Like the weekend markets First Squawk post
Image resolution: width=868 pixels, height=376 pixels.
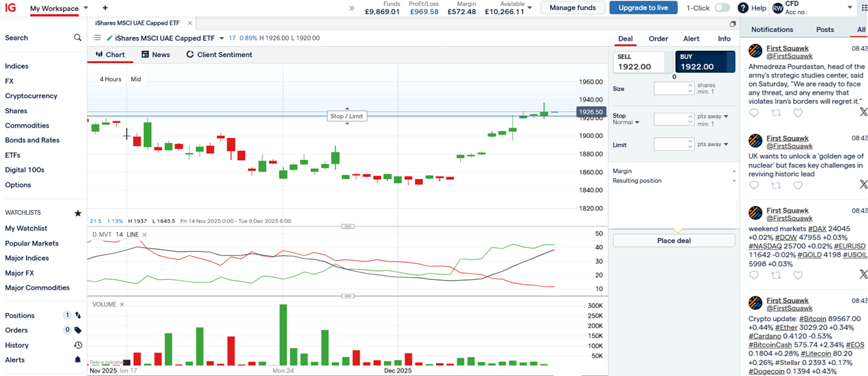[798, 275]
